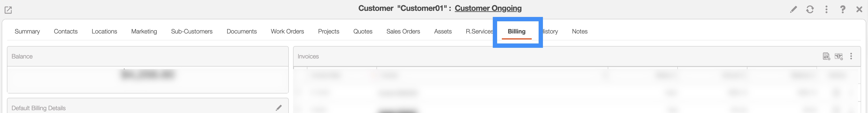This screenshot has height=113, width=868.
Task: Go to the Locations tab
Action: [x=104, y=32]
